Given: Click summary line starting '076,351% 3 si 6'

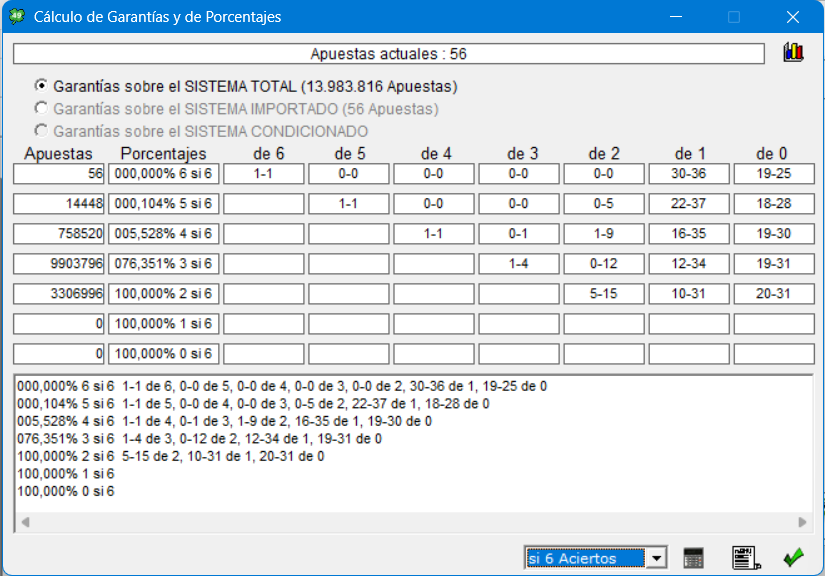Looking at the screenshot, I should tap(199, 439).
